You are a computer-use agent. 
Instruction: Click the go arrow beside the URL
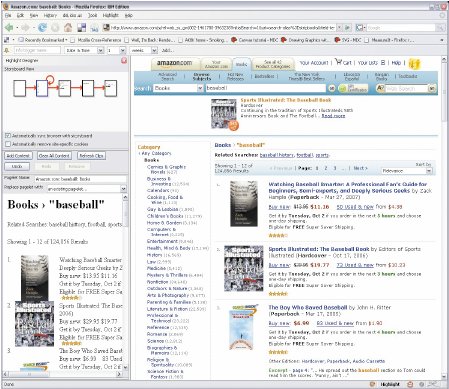pyautogui.click(x=347, y=28)
